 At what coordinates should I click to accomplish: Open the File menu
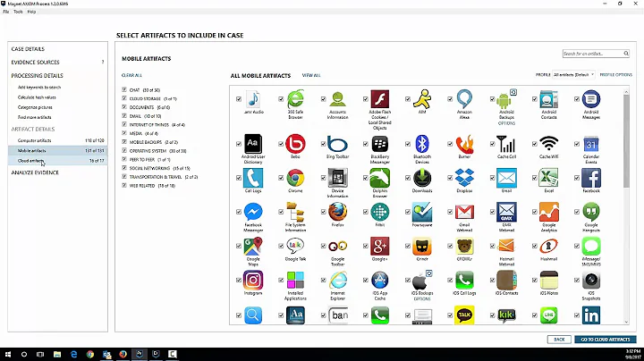click(5, 12)
